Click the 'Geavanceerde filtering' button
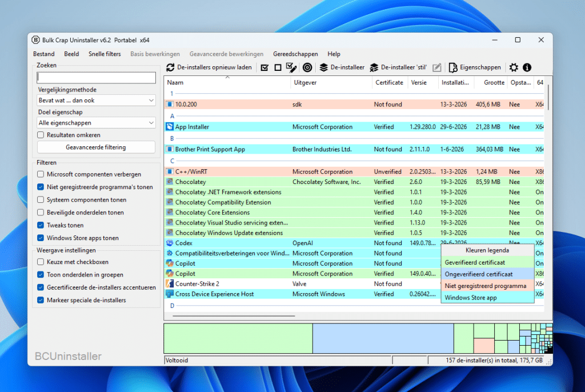Image resolution: width=585 pixels, height=392 pixels. tap(96, 147)
